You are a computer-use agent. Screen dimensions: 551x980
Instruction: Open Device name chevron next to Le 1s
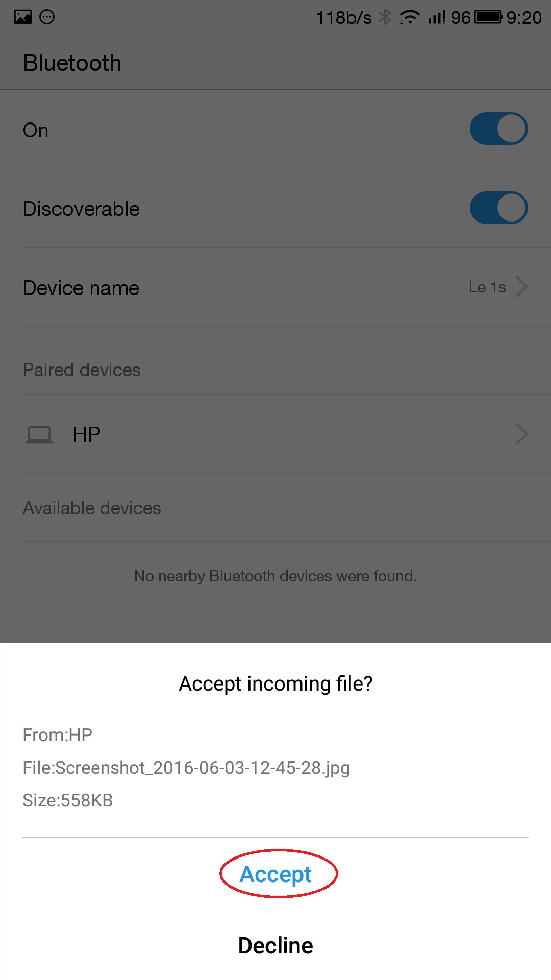coord(521,287)
